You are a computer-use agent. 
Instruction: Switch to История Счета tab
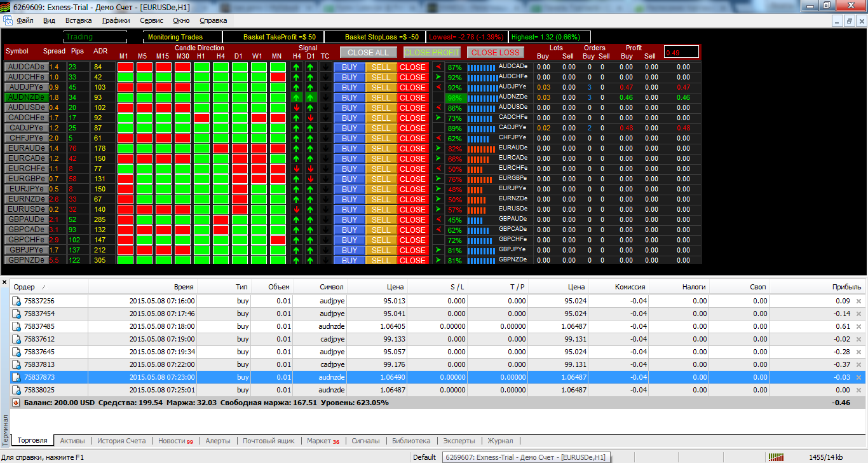[x=121, y=441]
